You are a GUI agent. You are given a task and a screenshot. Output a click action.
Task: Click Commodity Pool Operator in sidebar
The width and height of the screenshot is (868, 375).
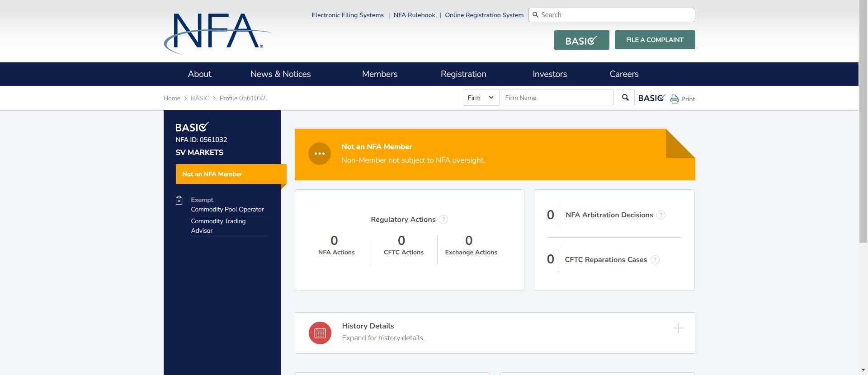point(227,210)
